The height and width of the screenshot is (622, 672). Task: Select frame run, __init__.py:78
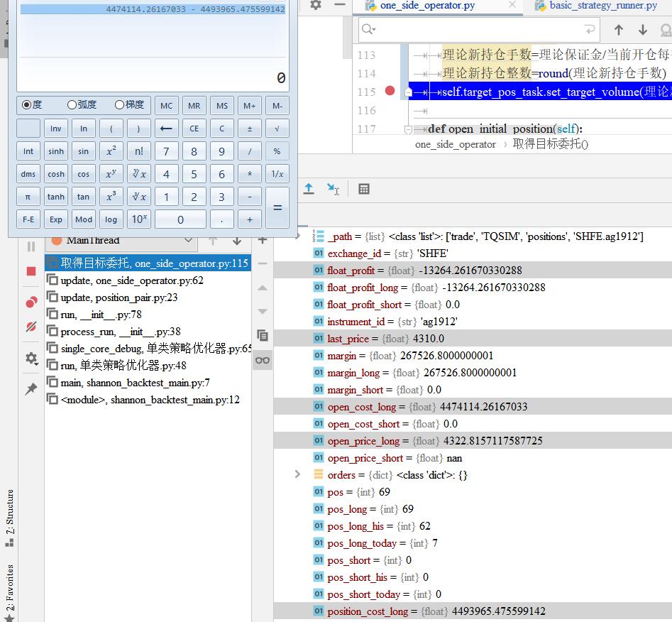(x=148, y=315)
